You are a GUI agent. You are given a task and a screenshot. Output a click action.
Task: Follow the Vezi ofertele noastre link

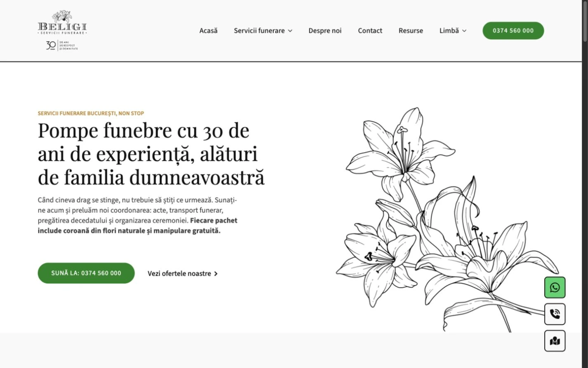[182, 273]
